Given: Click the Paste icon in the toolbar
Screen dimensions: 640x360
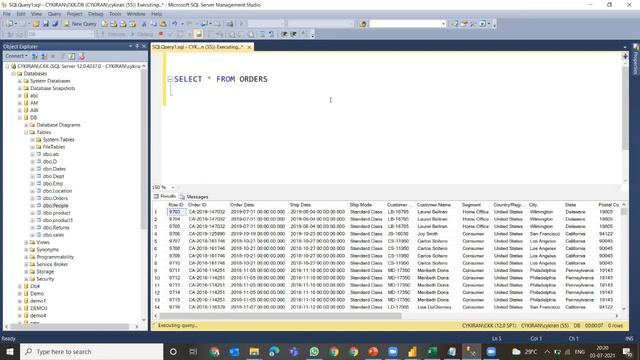Looking at the screenshot, I should [163, 24].
